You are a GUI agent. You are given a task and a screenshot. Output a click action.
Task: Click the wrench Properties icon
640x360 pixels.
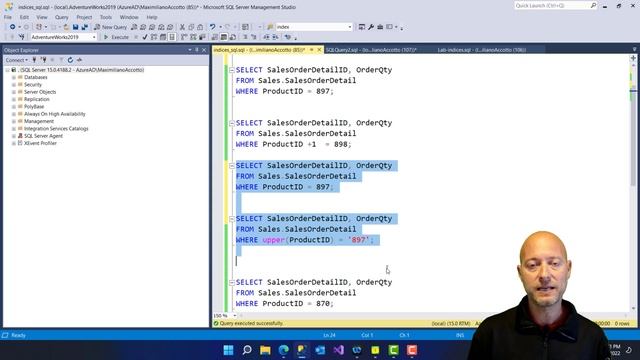tap(371, 27)
